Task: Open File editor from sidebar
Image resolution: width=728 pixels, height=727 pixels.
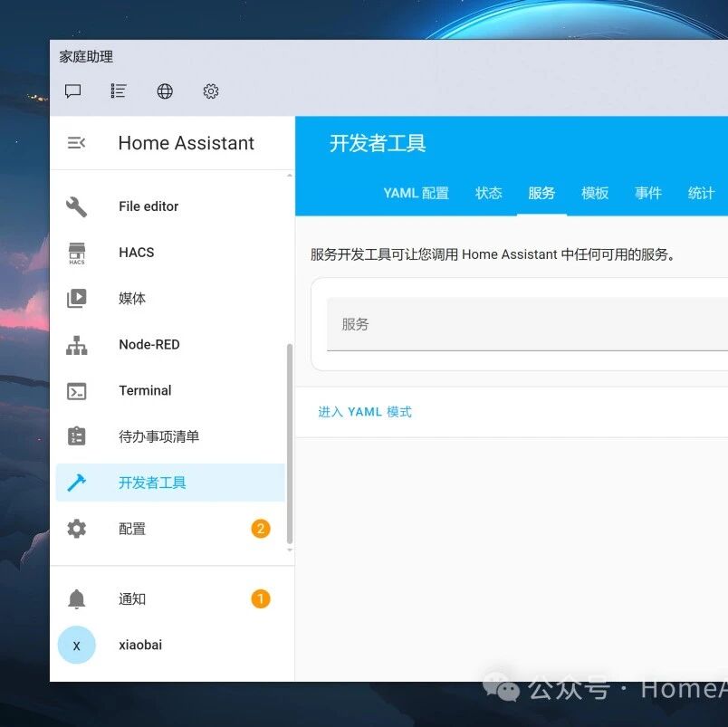Action: [x=170, y=206]
